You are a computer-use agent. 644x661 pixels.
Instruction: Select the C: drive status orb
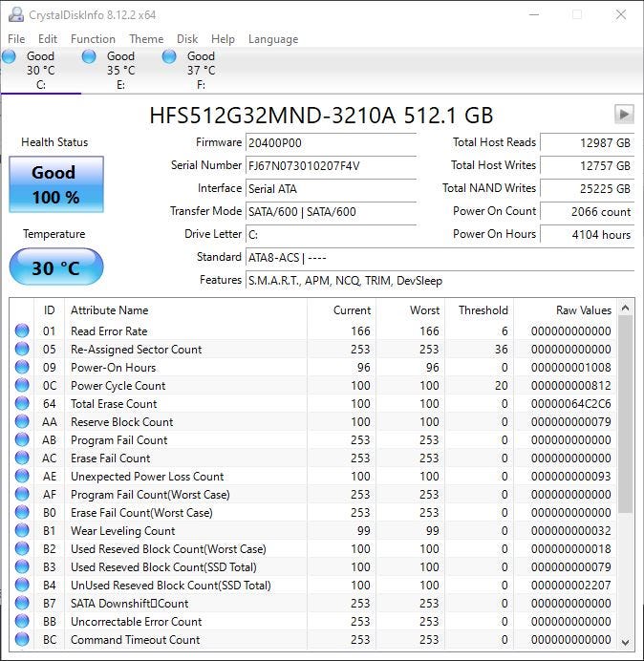(x=10, y=57)
